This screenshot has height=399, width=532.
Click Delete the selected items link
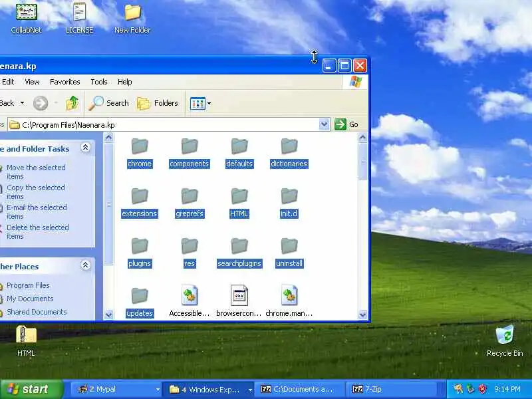coord(38,231)
